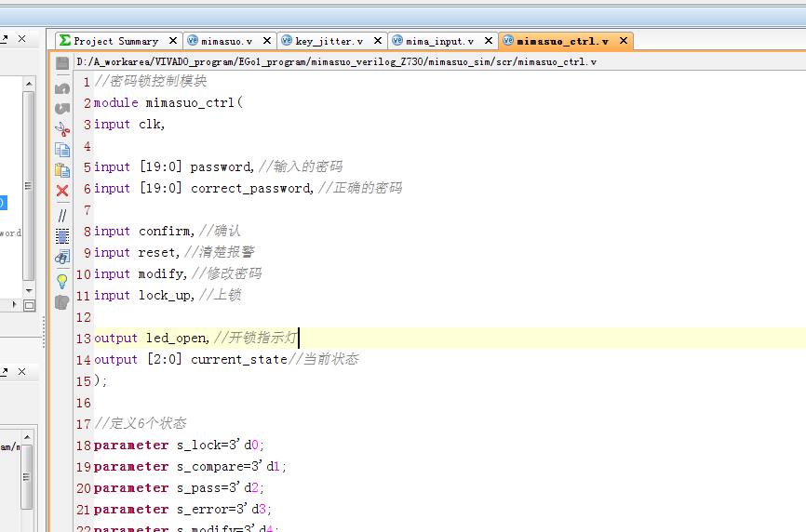This screenshot has height=532, width=806.
Task: Close the mima_input.v tab
Action: click(487, 41)
